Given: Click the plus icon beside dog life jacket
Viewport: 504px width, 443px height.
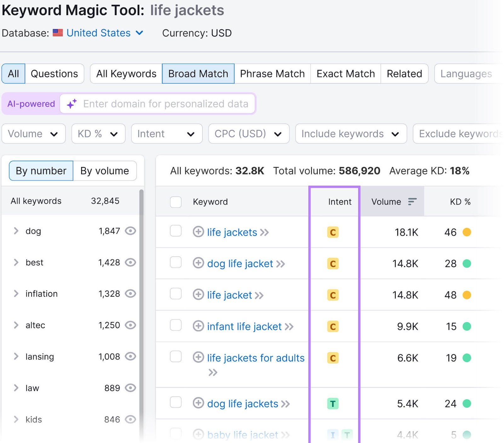Looking at the screenshot, I should pyautogui.click(x=198, y=263).
